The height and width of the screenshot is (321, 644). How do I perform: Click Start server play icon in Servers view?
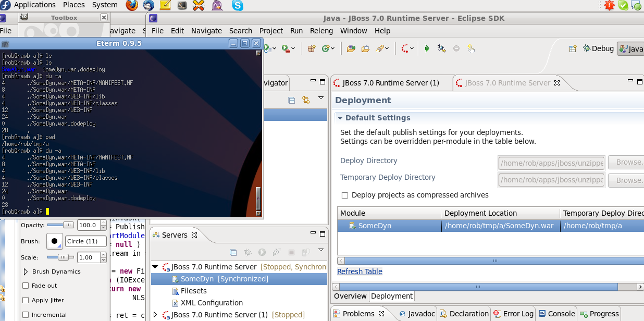tap(262, 252)
